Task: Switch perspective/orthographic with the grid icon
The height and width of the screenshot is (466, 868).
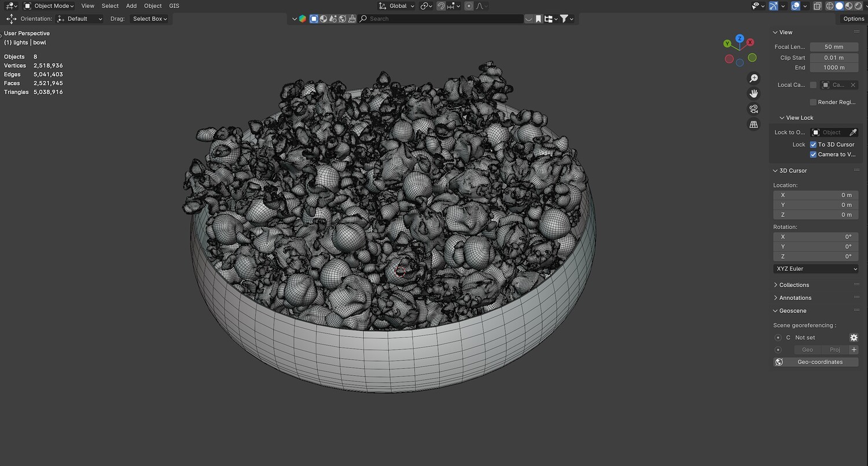Action: click(753, 124)
